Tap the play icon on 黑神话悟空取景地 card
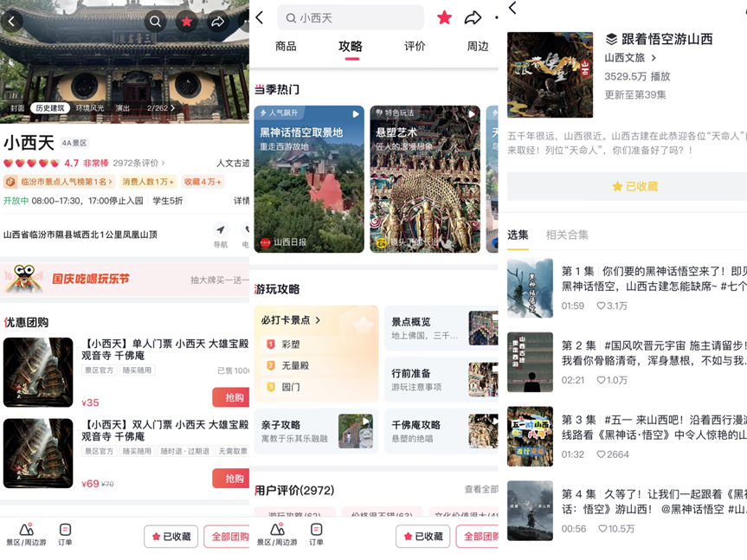The image size is (747, 560). coord(355,114)
